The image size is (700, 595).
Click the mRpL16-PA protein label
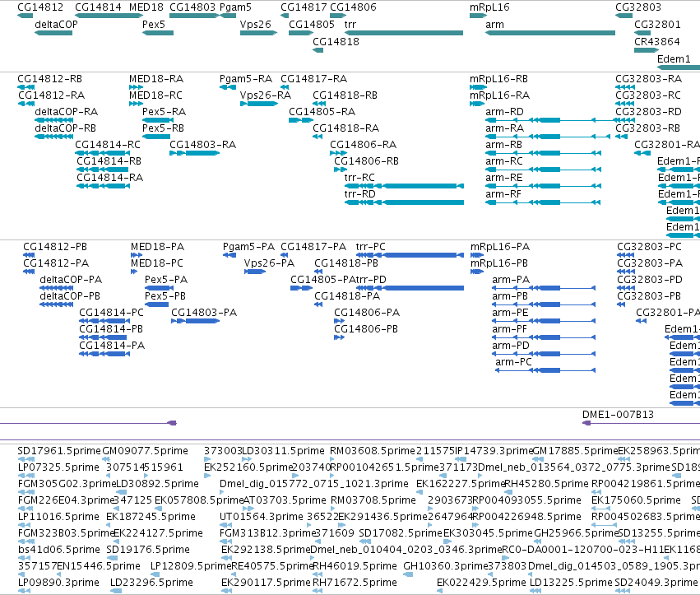(x=500, y=247)
